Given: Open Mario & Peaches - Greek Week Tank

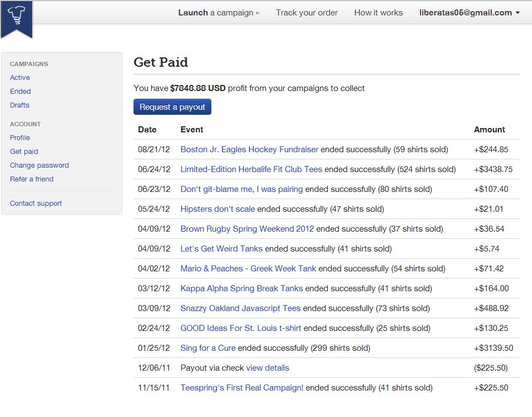Looking at the screenshot, I should [248, 269].
